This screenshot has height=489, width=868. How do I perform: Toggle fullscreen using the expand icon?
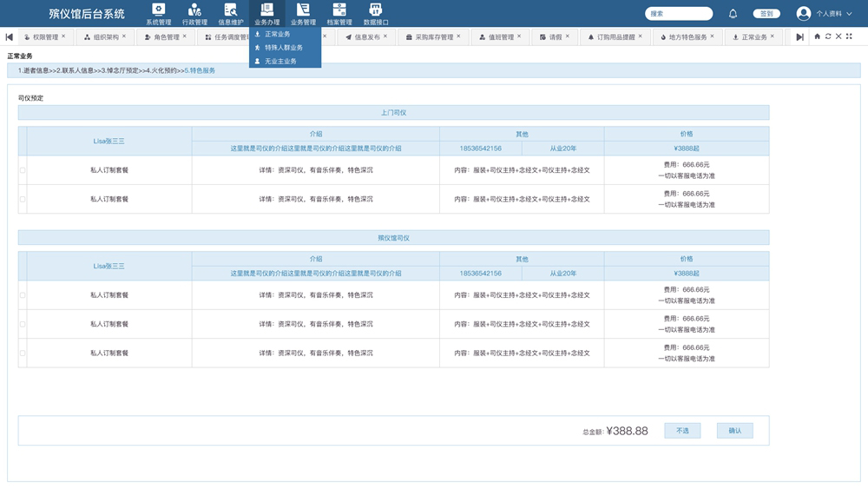[848, 36]
